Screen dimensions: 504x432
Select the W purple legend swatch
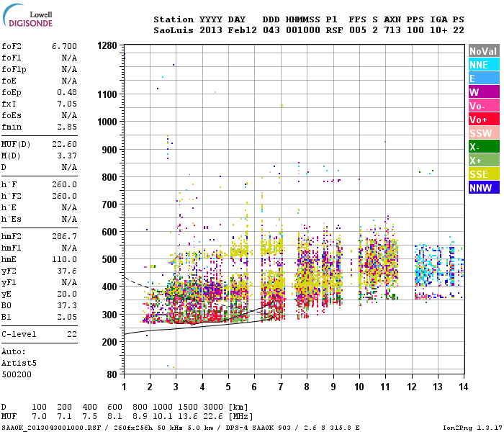[x=484, y=92]
